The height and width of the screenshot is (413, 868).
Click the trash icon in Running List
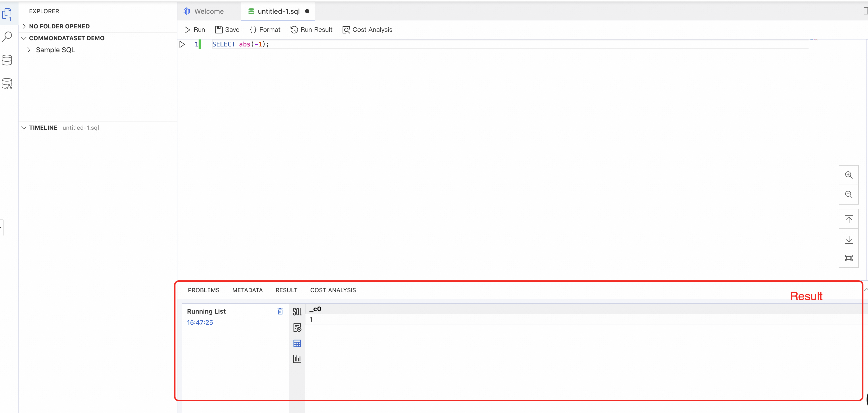pos(280,311)
